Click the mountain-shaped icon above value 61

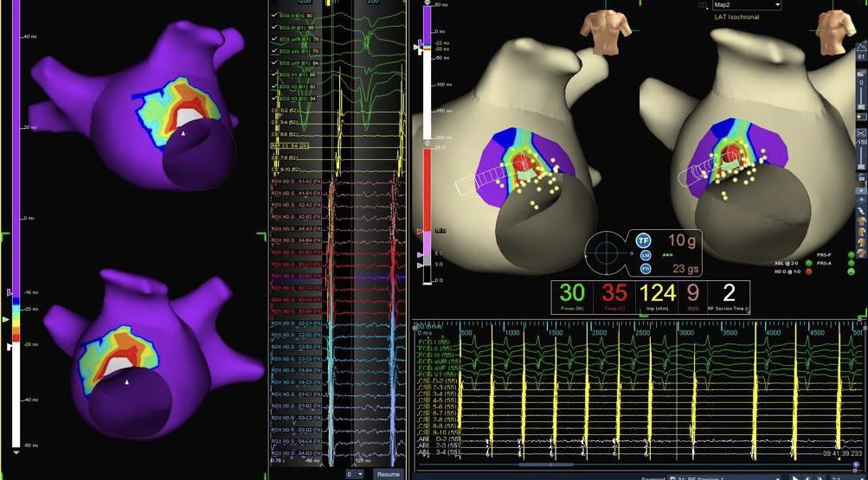861,48
